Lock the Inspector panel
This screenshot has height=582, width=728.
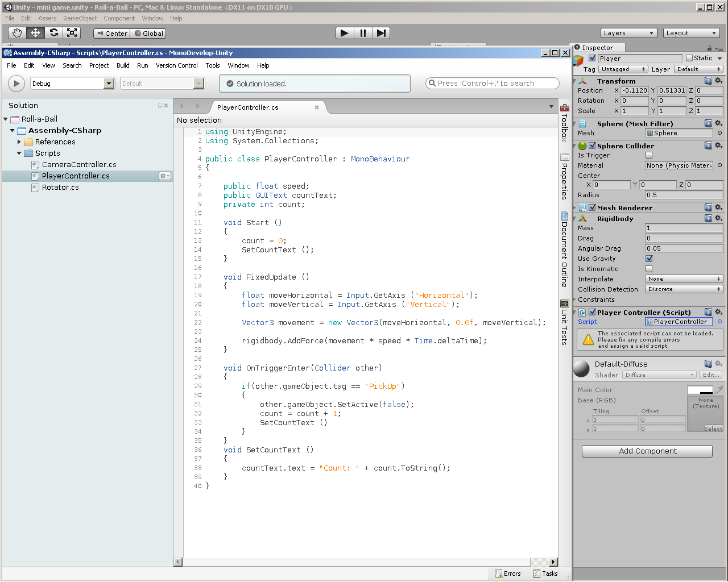coord(710,48)
